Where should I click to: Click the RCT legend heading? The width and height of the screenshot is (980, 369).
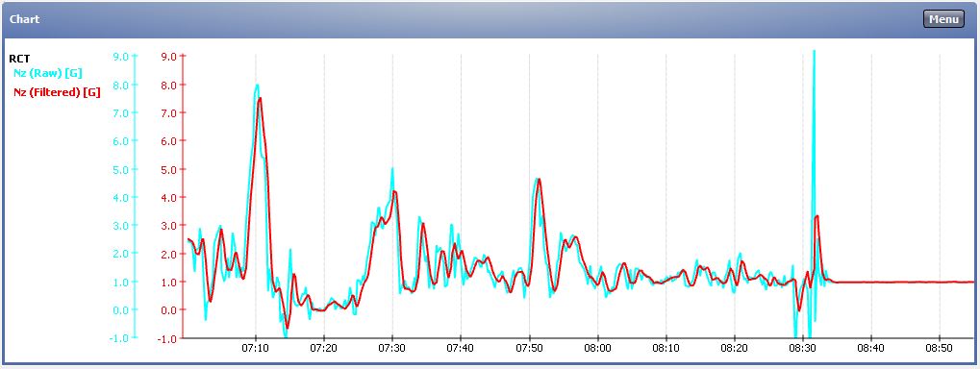click(x=18, y=60)
